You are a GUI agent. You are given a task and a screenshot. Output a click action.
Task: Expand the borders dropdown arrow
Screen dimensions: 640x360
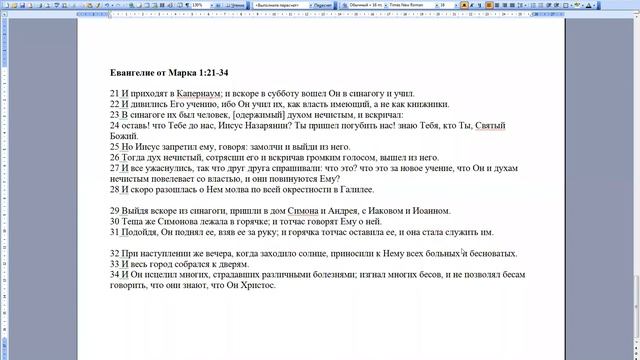pos(571,5)
